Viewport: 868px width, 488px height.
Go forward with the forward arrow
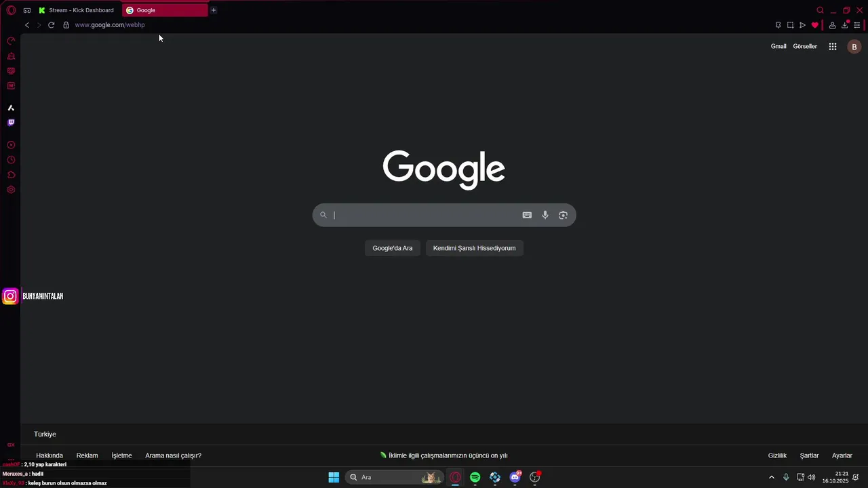pos(39,25)
